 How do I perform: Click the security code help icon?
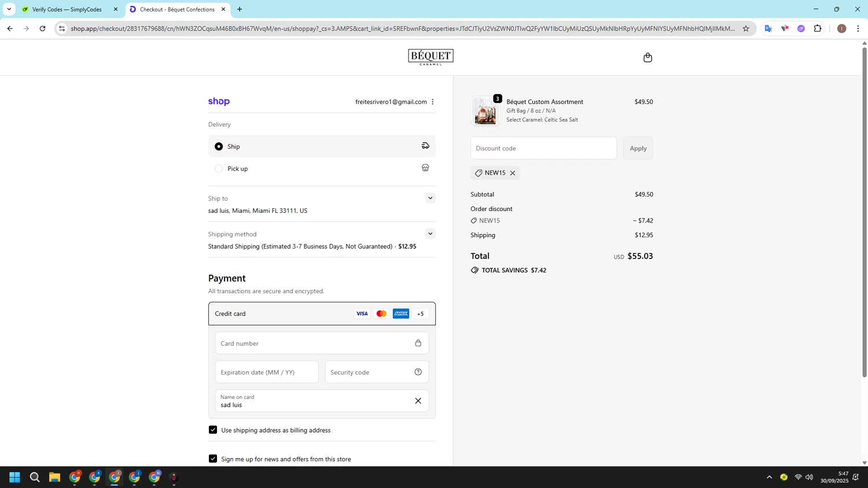point(418,372)
